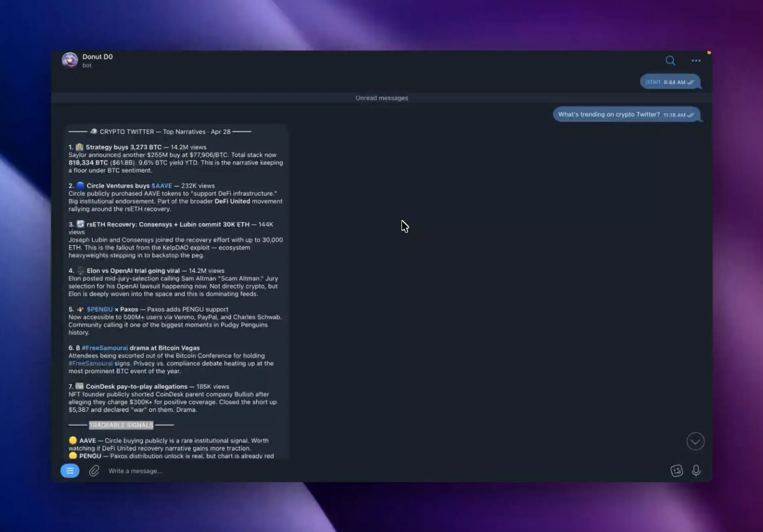Image resolution: width=763 pixels, height=532 pixels.
Task: Click 'CoinDesk pay-to-play allegations' headline
Action: 136,387
